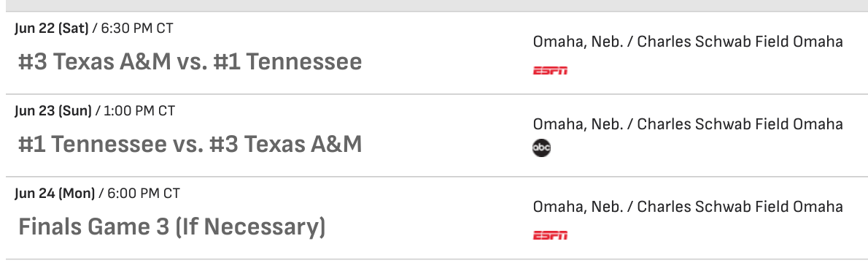This screenshot has width=868, height=263.
Task: Click Omaha, Neb. in the Jun 23 row
Action: pyautogui.click(x=578, y=123)
